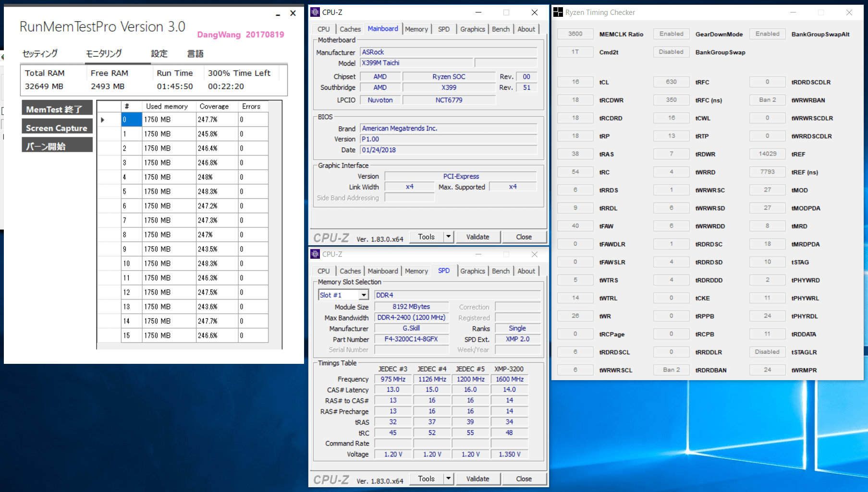Viewport: 868px width, 492px height.
Task: Click the CPU-Z icon in bottom window title bar
Action: (315, 254)
